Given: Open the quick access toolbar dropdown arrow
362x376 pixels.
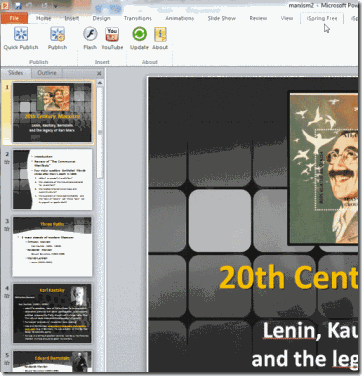Looking at the screenshot, I should pyautogui.click(x=56, y=6).
